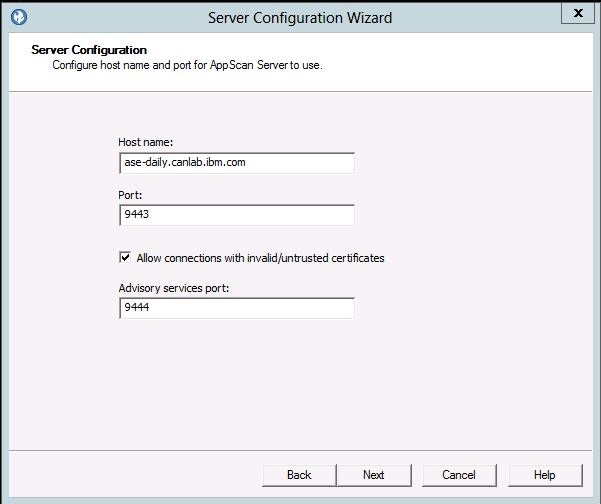Open Help for this wizard page

[544, 475]
